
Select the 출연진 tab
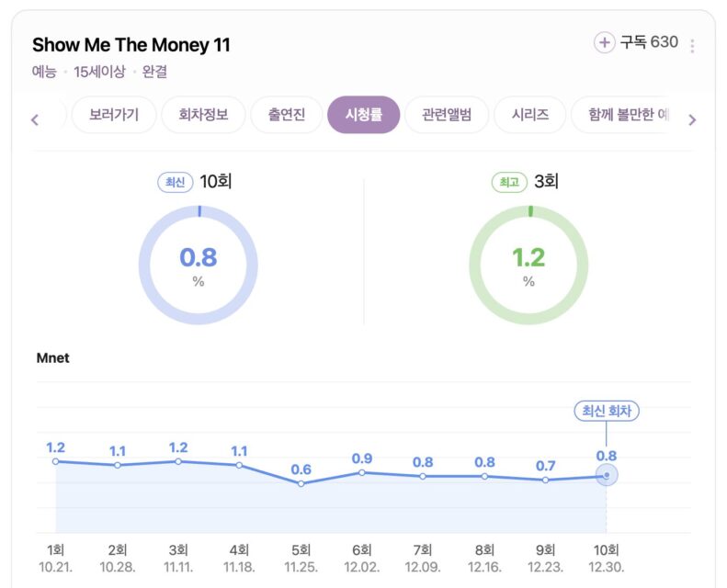point(287,115)
